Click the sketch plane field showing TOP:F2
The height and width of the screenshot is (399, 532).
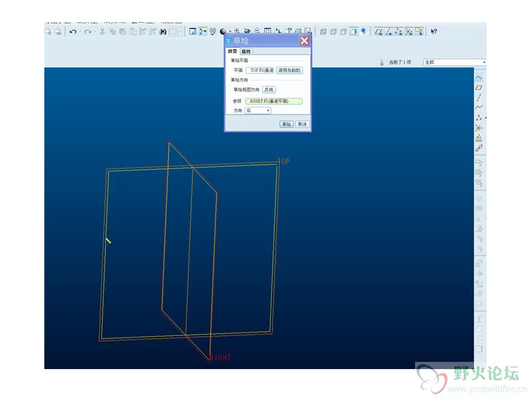click(x=259, y=70)
